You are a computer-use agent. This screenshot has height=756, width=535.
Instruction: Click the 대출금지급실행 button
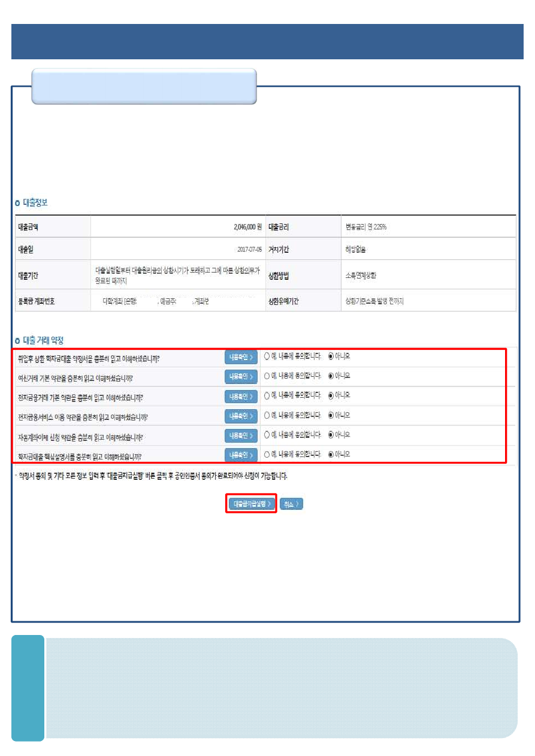pos(252,504)
